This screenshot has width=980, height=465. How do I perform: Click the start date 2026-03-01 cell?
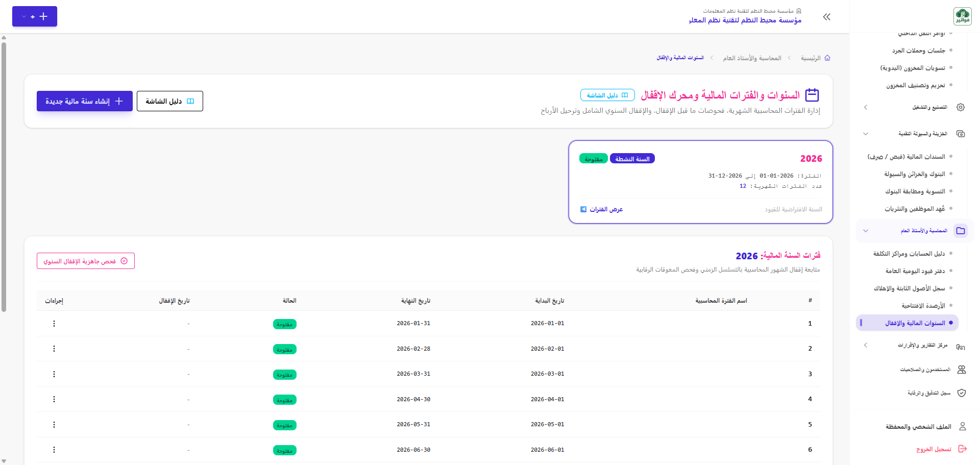(x=547, y=374)
